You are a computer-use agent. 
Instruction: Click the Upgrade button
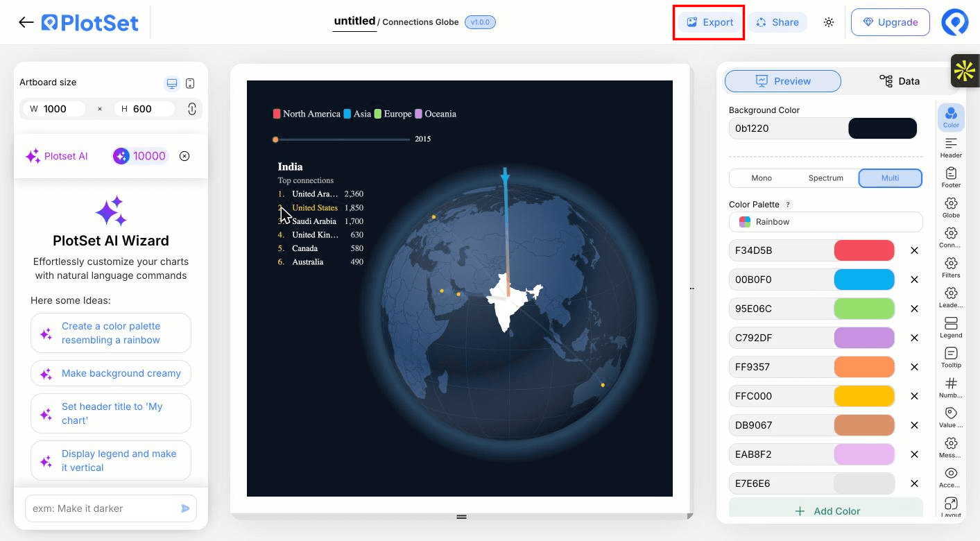point(891,22)
